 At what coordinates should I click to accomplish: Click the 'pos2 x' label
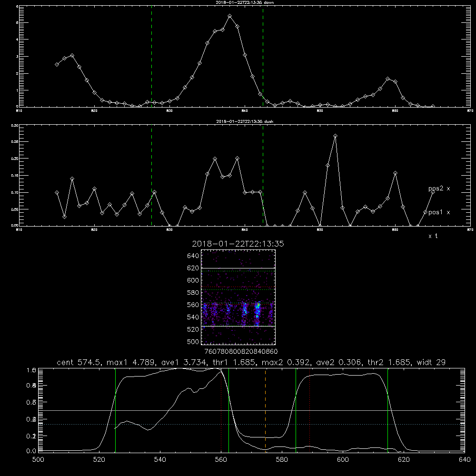439,188
